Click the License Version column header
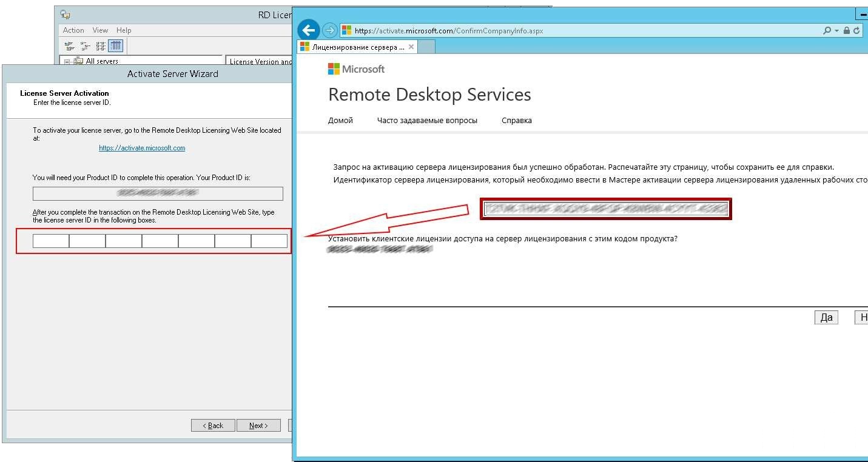This screenshot has height=462, width=868. click(x=261, y=62)
